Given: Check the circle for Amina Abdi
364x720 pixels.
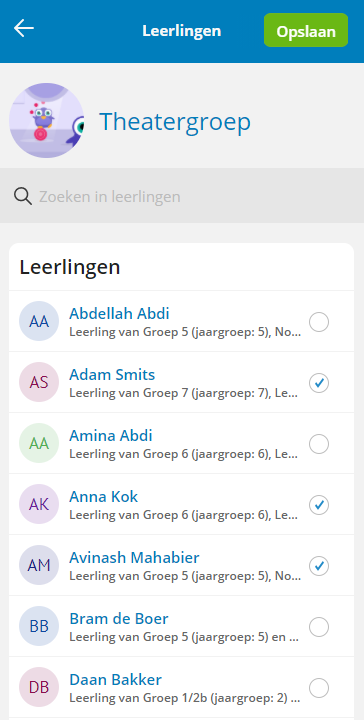Looking at the screenshot, I should (x=319, y=444).
